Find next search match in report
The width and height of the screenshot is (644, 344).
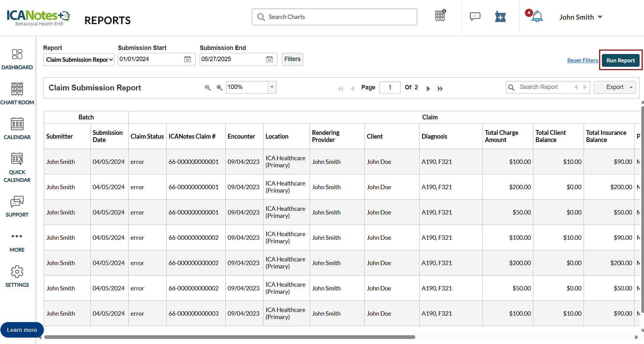coord(585,87)
